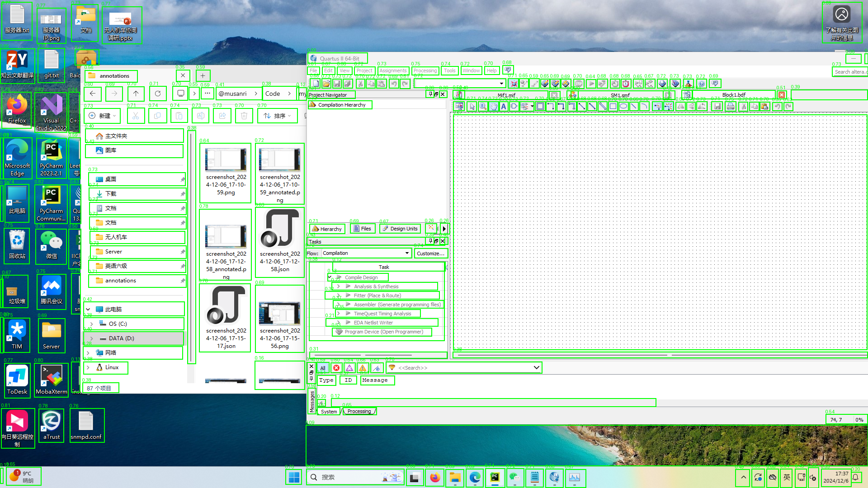Screen dimensions: 868x488
Task: Switch to the SM1.smf tab
Action: pyautogui.click(x=620, y=95)
